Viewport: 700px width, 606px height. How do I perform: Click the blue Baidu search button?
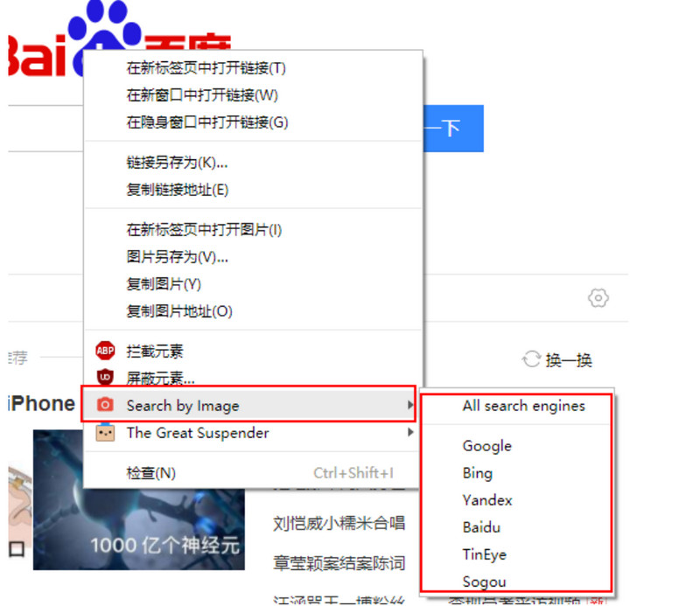(453, 129)
